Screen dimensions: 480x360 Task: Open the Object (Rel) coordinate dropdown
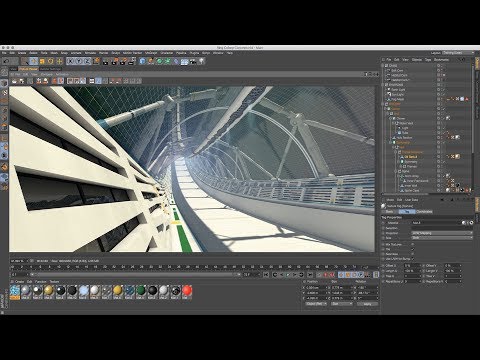click(x=316, y=304)
